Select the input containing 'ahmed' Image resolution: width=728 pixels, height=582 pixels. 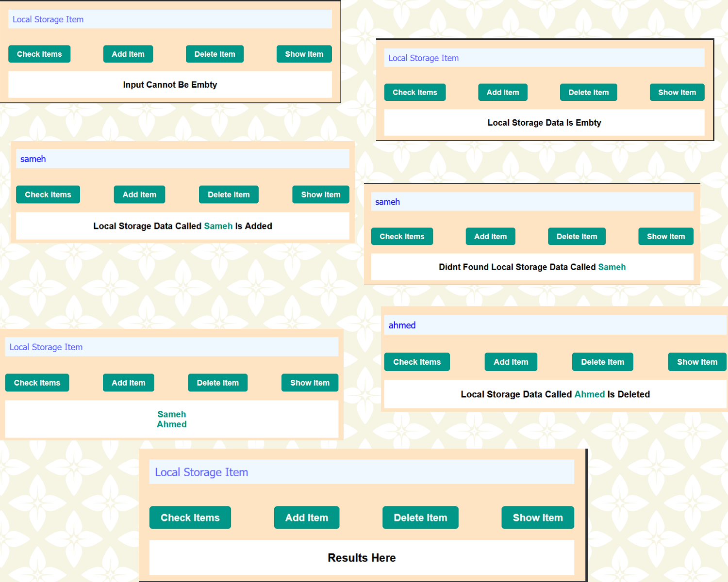(x=553, y=325)
